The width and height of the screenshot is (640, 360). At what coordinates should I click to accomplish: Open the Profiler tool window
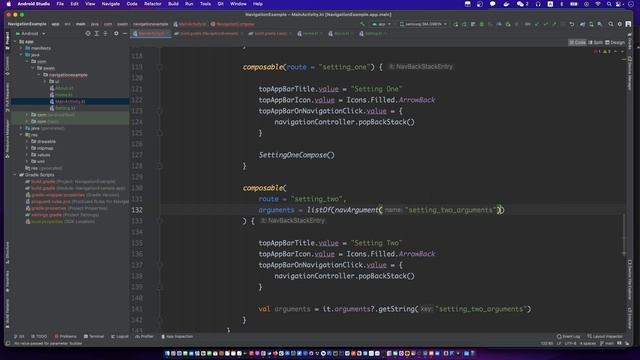(x=144, y=336)
